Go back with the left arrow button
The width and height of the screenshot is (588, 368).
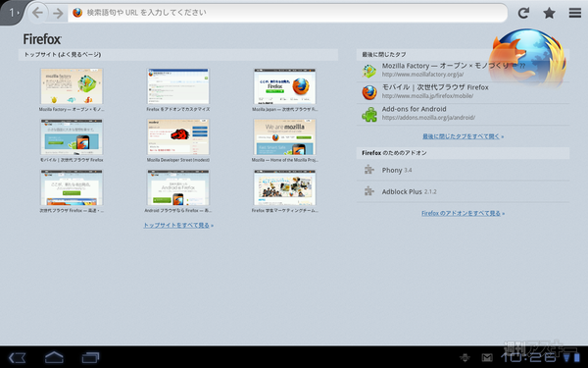[x=37, y=13]
